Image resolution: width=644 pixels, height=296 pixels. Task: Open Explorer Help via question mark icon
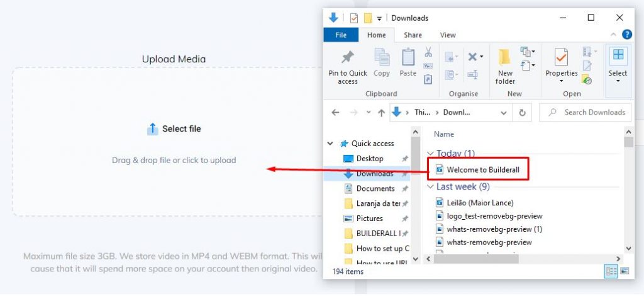(627, 35)
